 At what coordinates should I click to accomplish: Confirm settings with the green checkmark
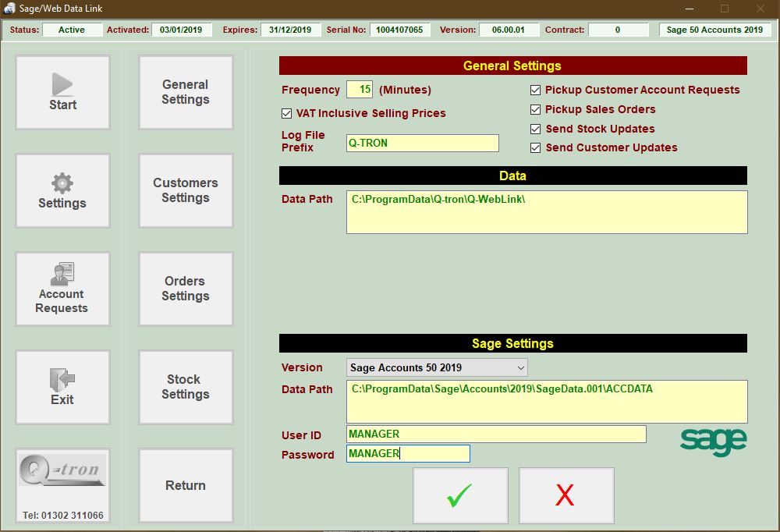pos(461,495)
